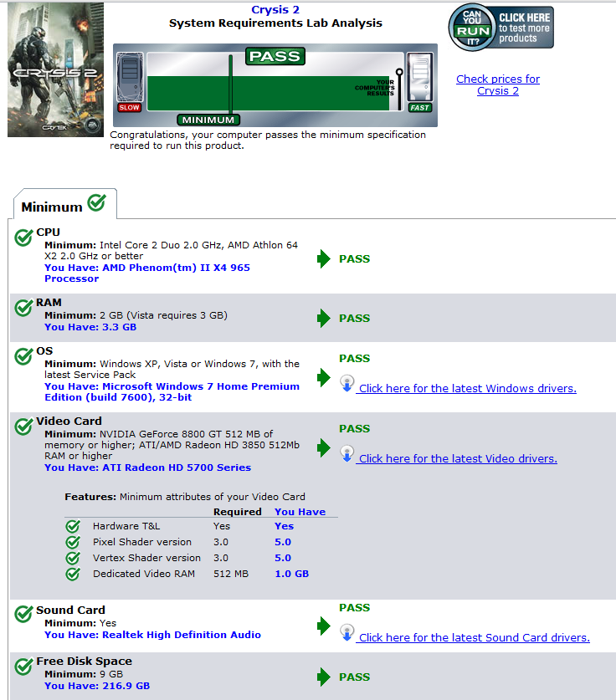Click the Crysis 2 box art thumbnail
The height and width of the screenshot is (700, 616).
click(x=55, y=69)
